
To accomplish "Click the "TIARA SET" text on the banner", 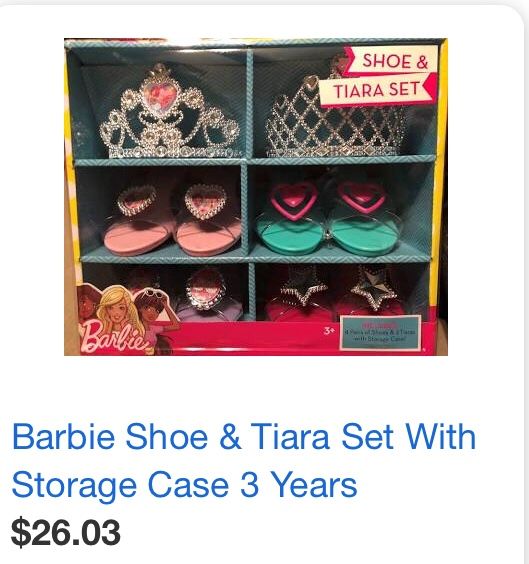I will (377, 90).
